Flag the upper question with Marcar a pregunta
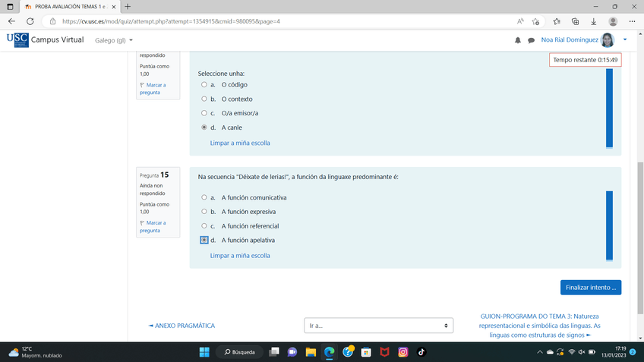Screen dimensions: 644x362 click(153, 89)
